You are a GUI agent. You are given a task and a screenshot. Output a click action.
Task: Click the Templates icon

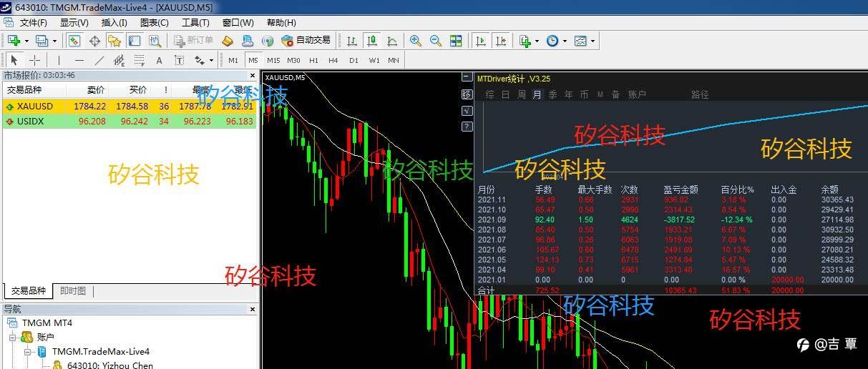point(580,41)
